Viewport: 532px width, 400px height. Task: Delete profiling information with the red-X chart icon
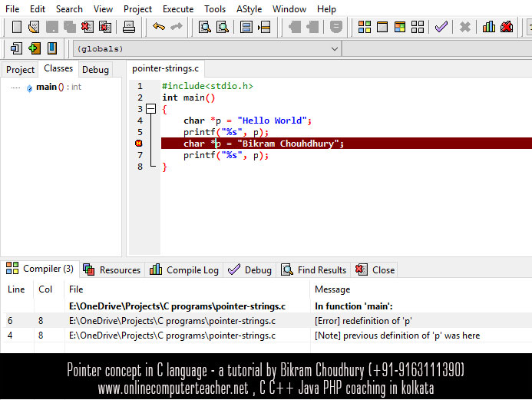pyautogui.click(x=507, y=27)
